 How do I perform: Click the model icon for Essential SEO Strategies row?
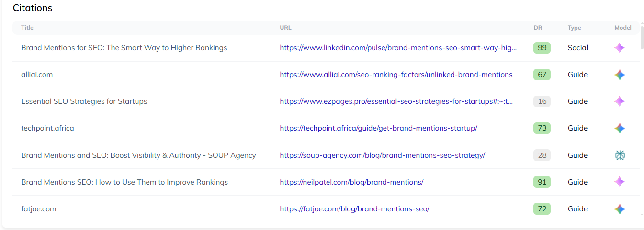[620, 101]
